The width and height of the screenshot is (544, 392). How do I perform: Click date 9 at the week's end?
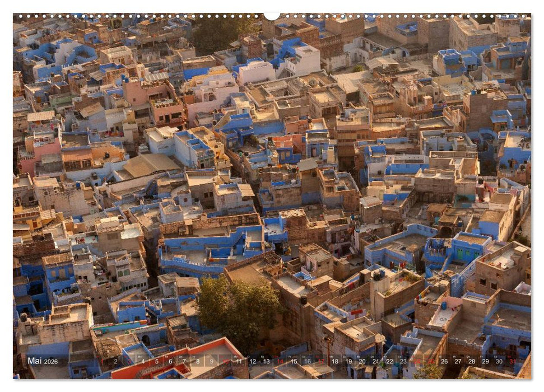tap(211, 361)
